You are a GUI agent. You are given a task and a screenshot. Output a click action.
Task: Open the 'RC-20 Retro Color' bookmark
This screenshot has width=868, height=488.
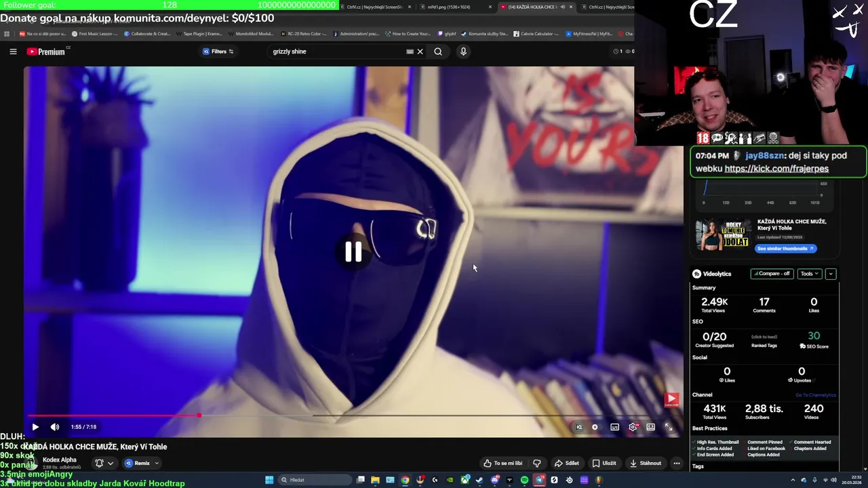point(303,33)
